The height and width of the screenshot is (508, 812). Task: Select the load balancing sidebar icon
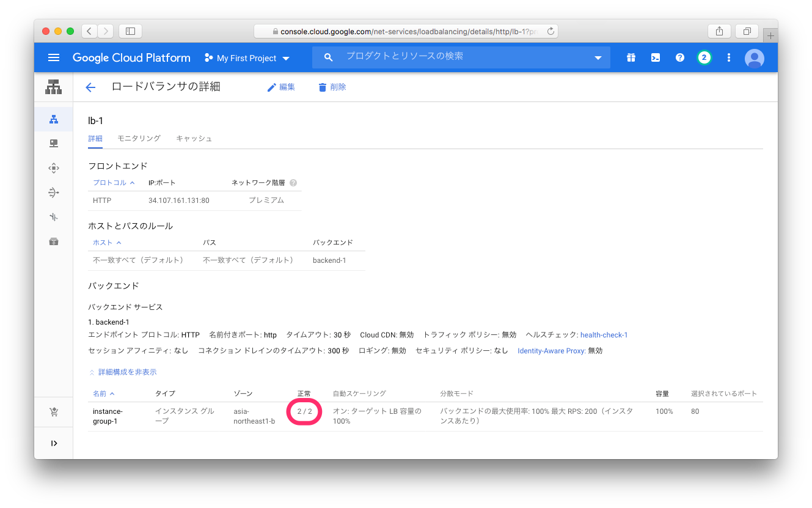pos(54,119)
